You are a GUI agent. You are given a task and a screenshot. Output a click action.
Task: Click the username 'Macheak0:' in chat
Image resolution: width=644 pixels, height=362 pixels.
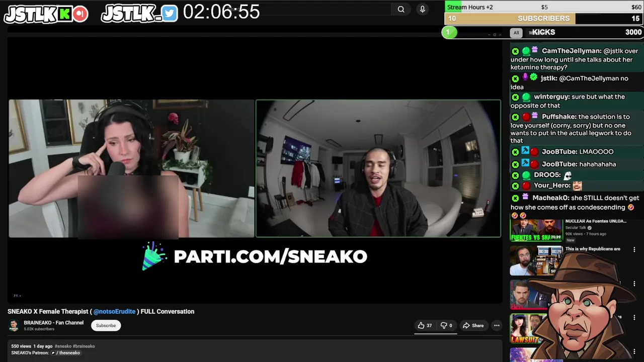(x=551, y=198)
